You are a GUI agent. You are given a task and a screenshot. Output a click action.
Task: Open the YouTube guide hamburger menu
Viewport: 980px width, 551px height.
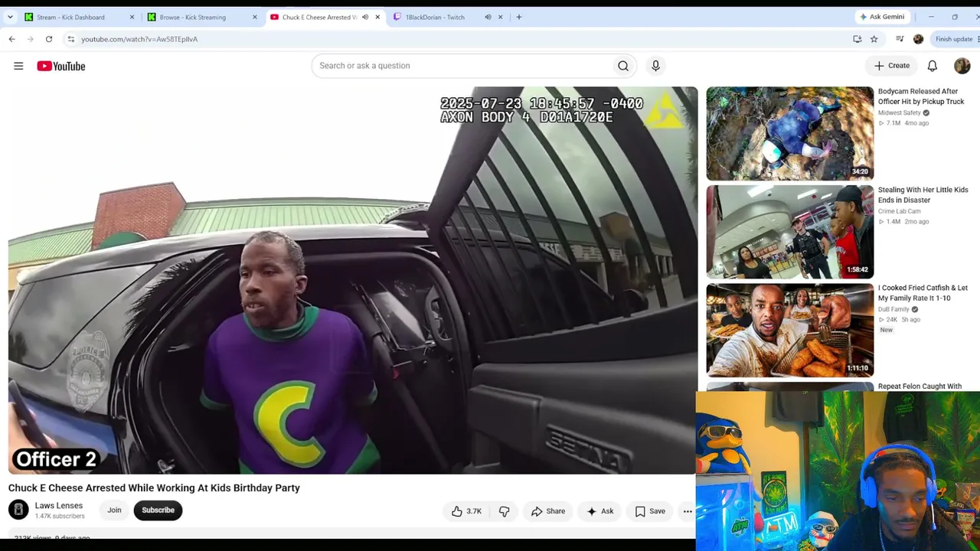point(18,66)
